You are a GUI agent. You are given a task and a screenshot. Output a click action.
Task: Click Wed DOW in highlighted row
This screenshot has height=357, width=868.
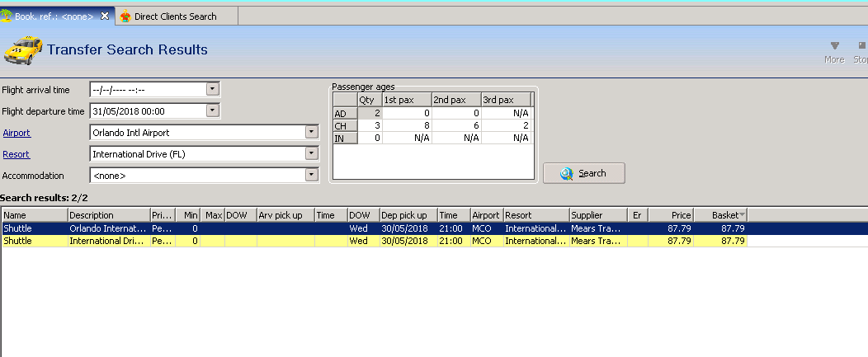click(359, 228)
